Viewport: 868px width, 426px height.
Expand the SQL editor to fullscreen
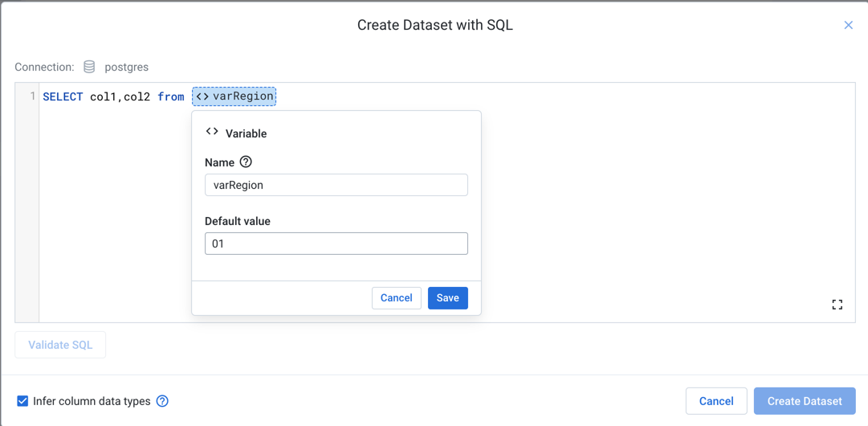coord(837,305)
